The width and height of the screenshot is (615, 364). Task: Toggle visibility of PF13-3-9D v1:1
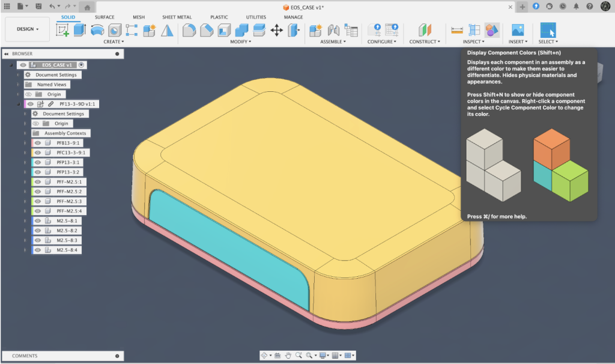(x=30, y=104)
